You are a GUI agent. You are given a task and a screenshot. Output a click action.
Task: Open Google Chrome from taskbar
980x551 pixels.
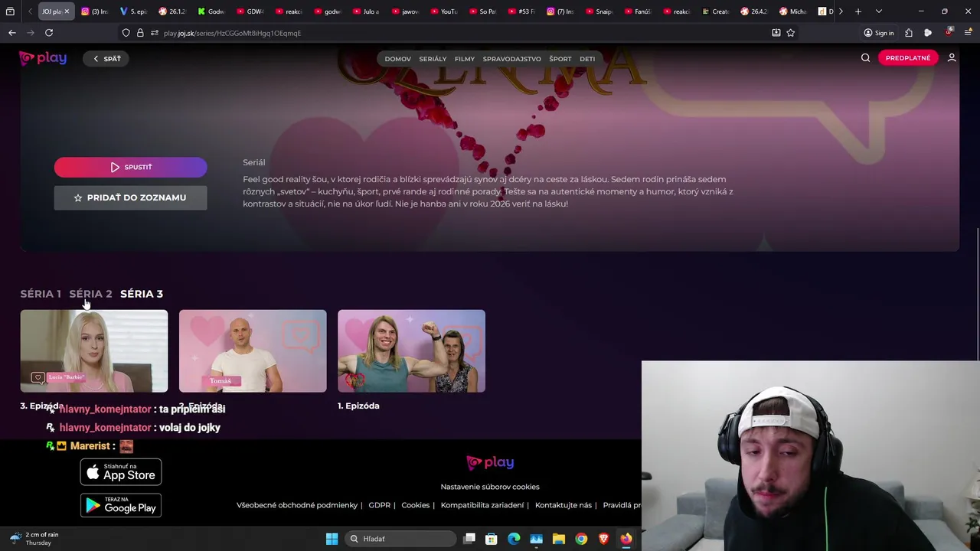[581, 539]
